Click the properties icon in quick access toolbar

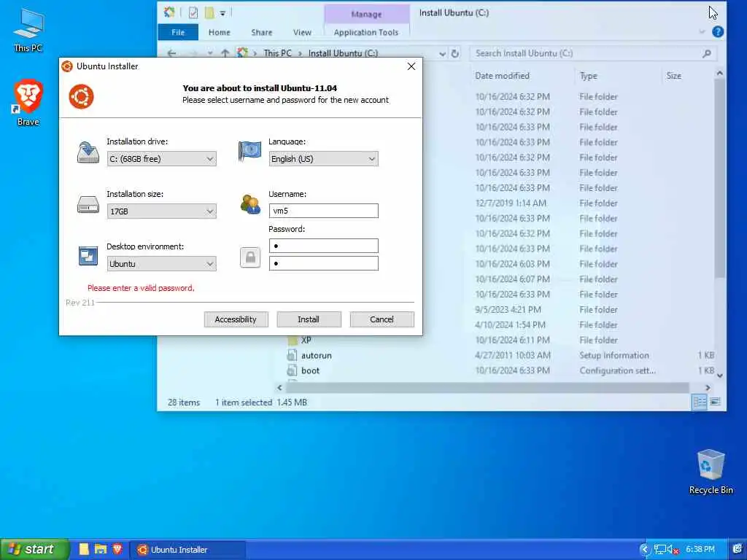point(193,13)
